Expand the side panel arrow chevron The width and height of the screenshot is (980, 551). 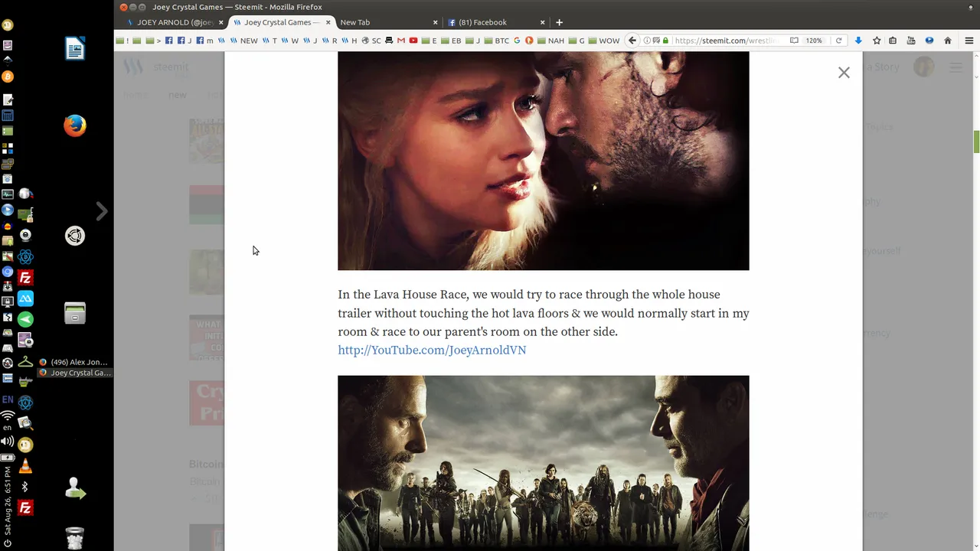coord(101,211)
